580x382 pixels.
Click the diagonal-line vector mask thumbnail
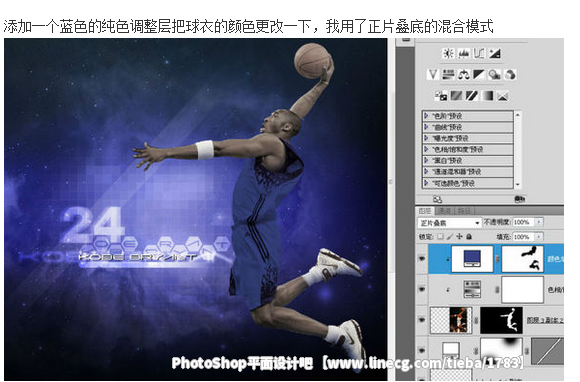(x=547, y=351)
